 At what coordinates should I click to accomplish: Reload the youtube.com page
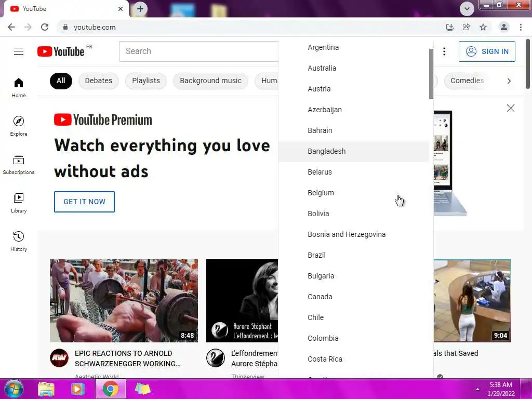click(x=45, y=27)
